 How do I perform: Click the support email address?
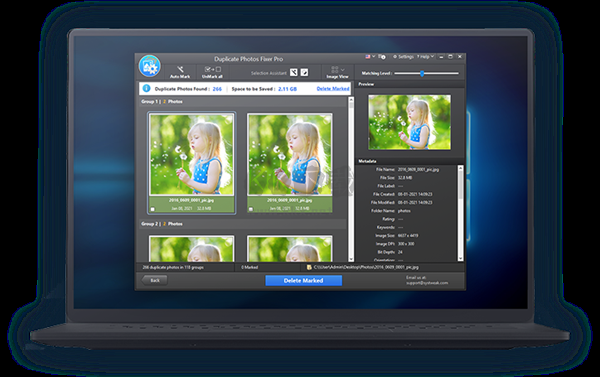427,283
